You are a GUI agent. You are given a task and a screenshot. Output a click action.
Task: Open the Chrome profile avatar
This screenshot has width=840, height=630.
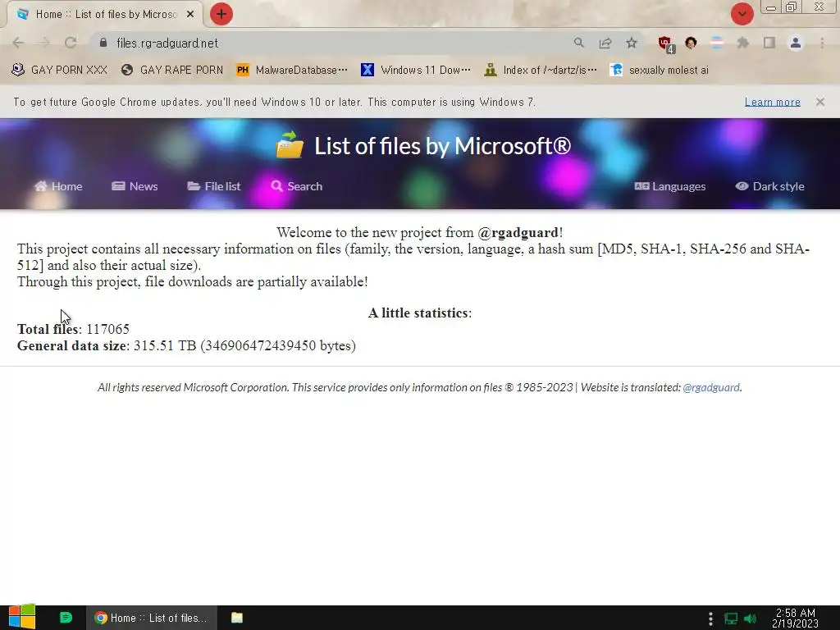796,43
